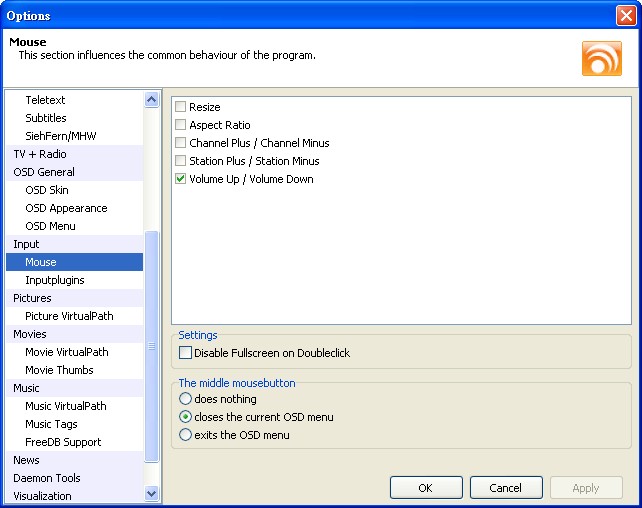Viewport: 642px width, 508px height.
Task: Open the Inputplugins settings page
Action: [x=55, y=280]
